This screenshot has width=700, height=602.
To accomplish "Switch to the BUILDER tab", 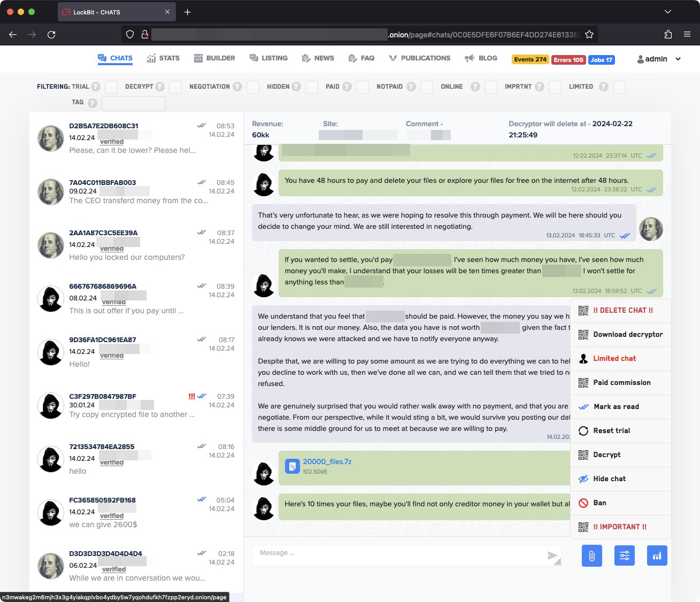I will click(x=214, y=58).
